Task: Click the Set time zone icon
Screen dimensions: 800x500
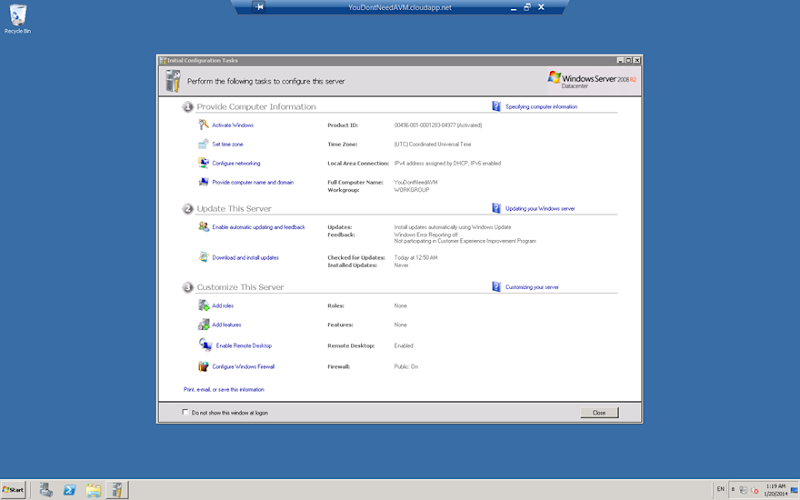Action: pyautogui.click(x=204, y=144)
